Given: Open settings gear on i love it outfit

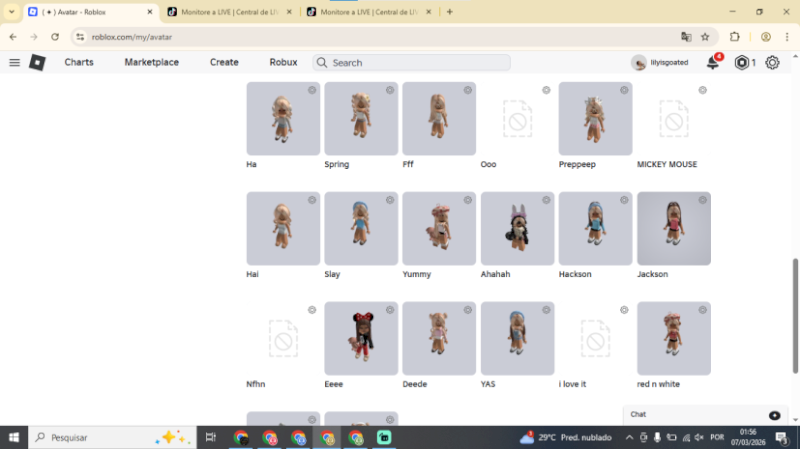Looking at the screenshot, I should coord(624,310).
